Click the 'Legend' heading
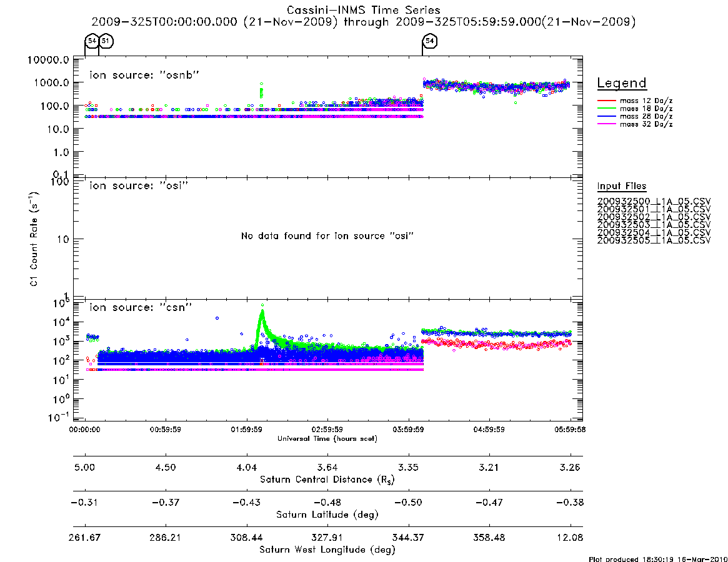 pyautogui.click(x=622, y=83)
